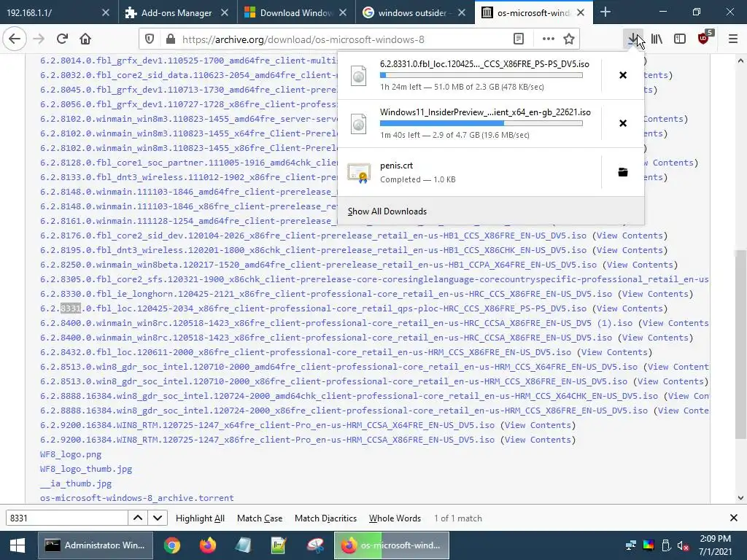Open the 6.2.8432.0 fbl_loc ISO link
747x560 pixels.
[306, 352]
